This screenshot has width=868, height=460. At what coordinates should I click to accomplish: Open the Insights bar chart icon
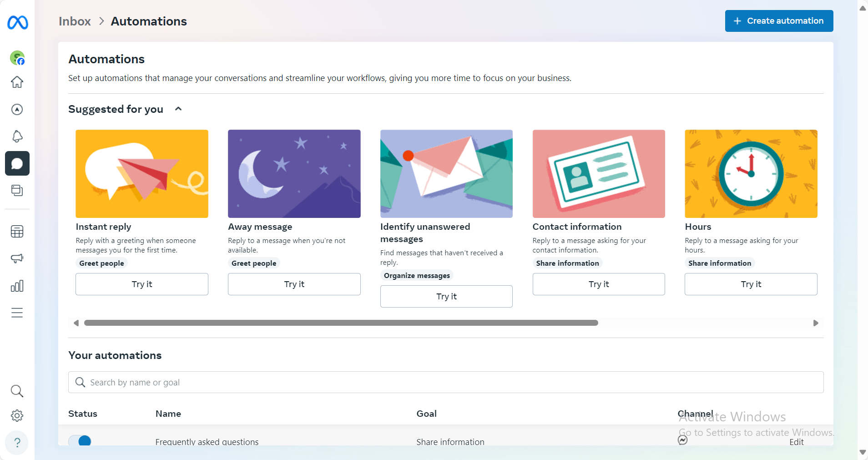coord(17,286)
